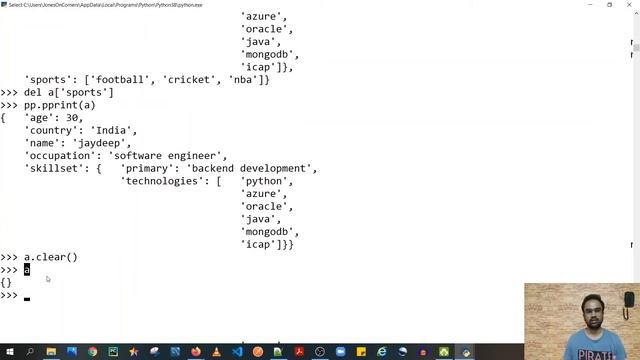The image size is (640, 360).
Task: Open Visual Studio Code from the taskbar
Action: tap(237, 351)
